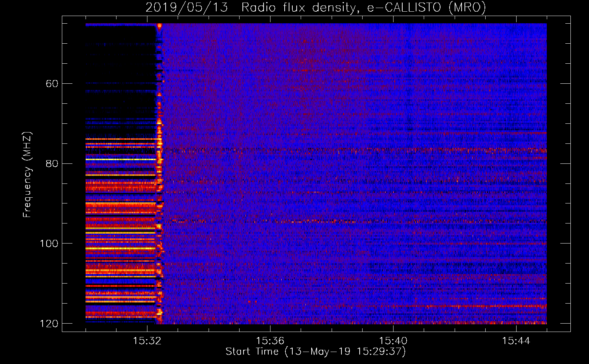This screenshot has height=364, width=589.
Task: Click the 15:32 time tick label
Action: point(147,341)
